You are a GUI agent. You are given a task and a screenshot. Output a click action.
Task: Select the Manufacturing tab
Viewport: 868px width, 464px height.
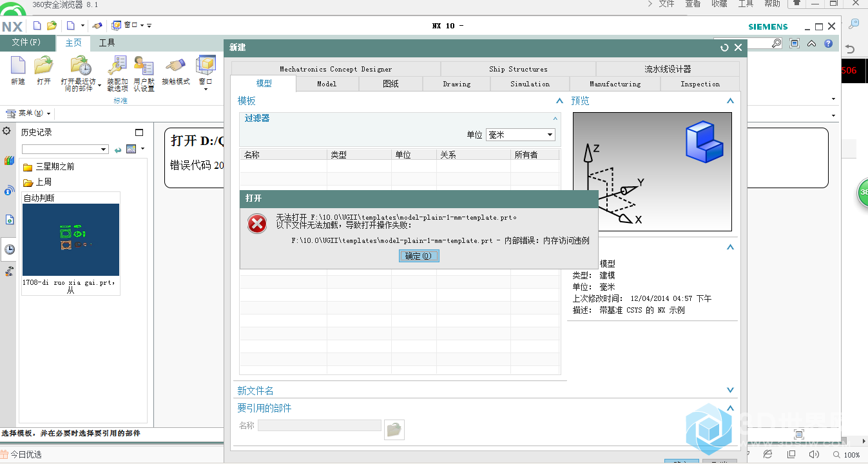click(615, 84)
